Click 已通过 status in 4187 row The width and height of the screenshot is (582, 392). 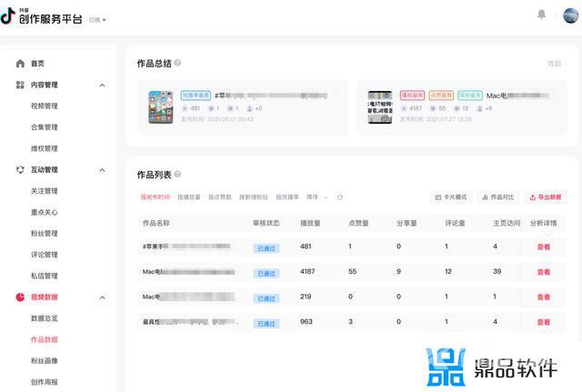click(266, 274)
